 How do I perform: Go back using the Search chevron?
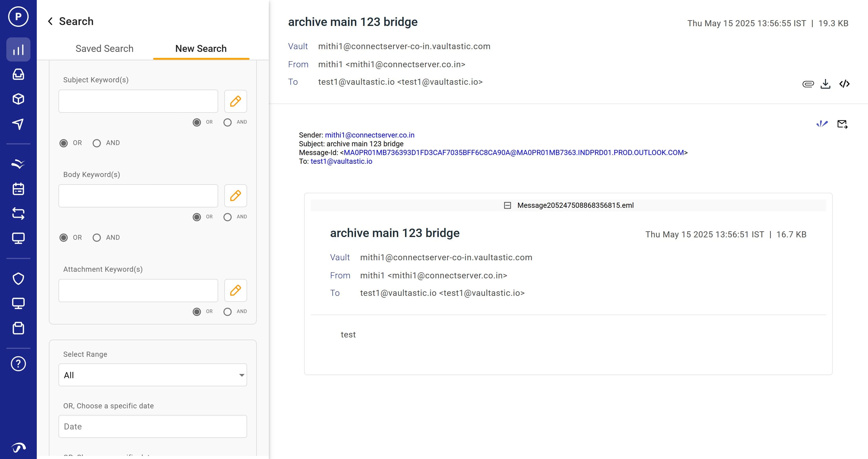50,21
